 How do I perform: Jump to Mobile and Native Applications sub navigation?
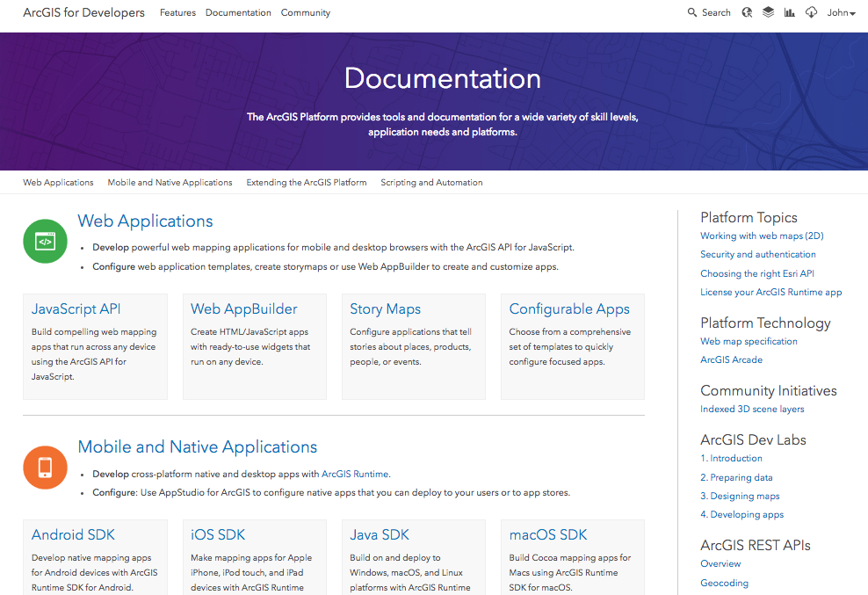click(170, 182)
